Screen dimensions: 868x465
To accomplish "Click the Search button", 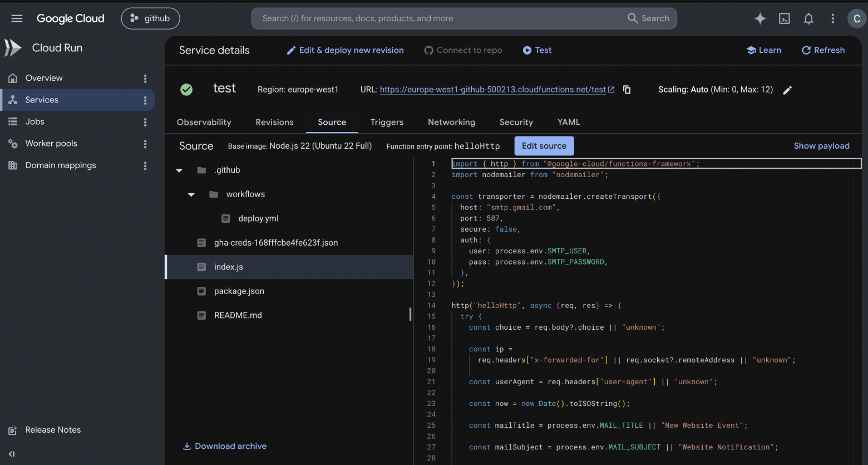I will point(648,18).
